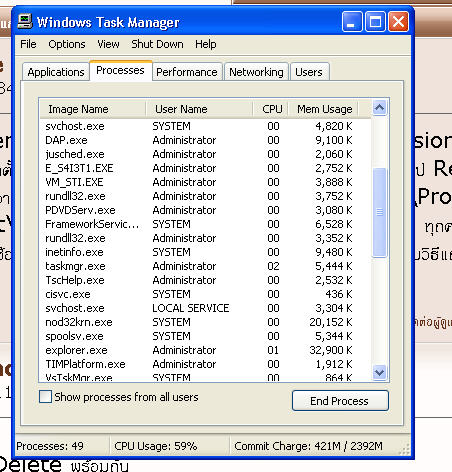This screenshot has height=472, width=452.
Task: Open the Options menu
Action: [x=67, y=44]
